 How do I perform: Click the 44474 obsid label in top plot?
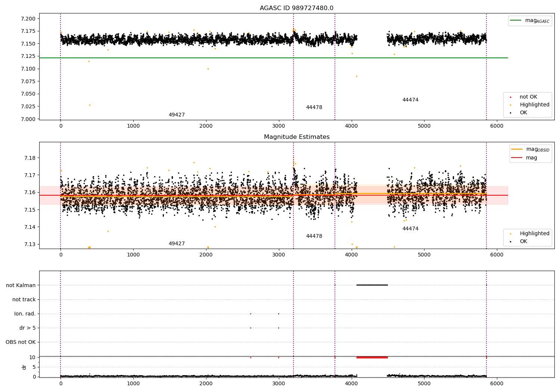point(410,100)
